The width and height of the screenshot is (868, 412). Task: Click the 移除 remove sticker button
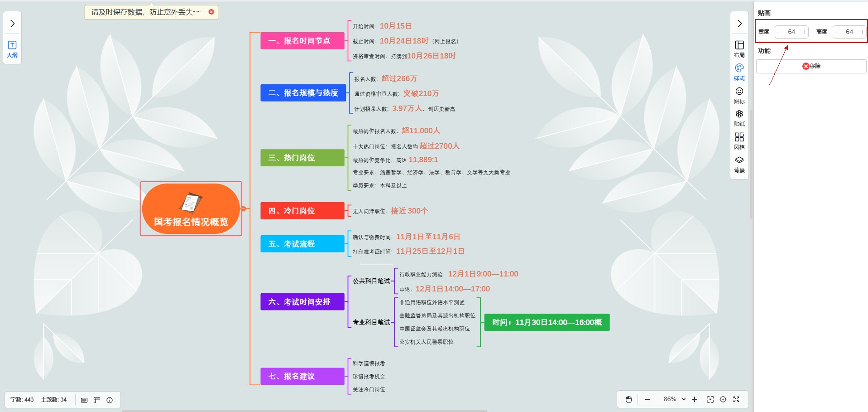(811, 66)
